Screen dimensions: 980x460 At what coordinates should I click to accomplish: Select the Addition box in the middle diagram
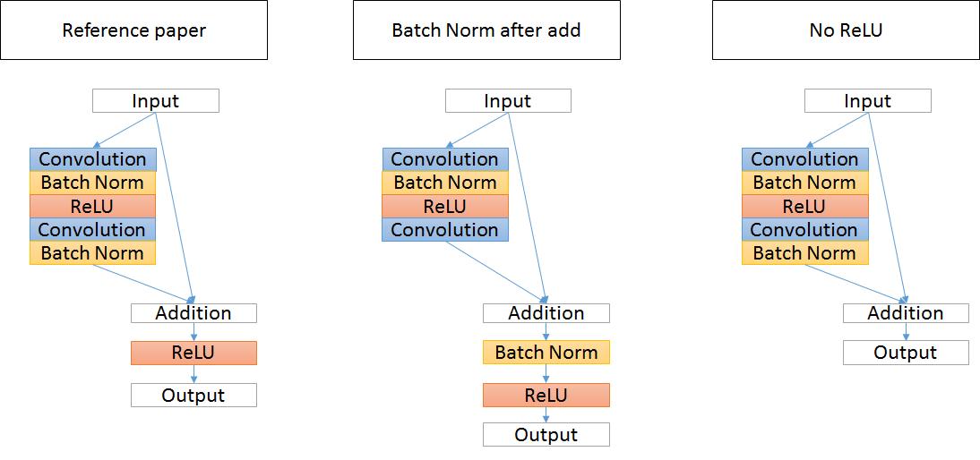click(546, 313)
